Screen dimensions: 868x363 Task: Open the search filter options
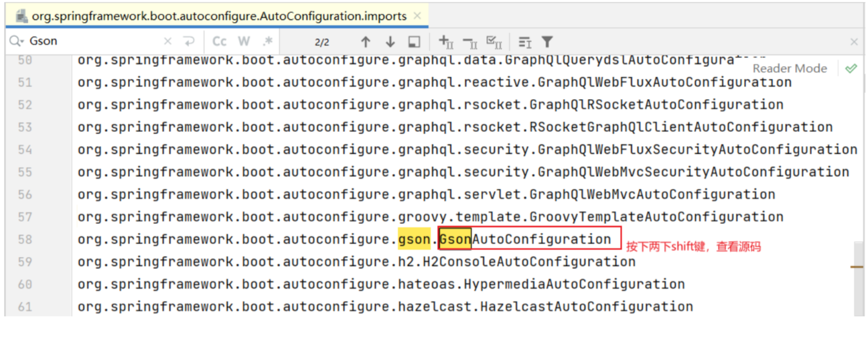point(547,42)
